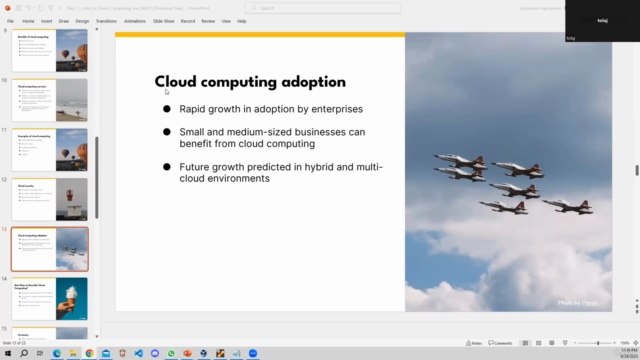Open Visual Studio Code from the taskbar
640x360 pixels.
click(138, 353)
